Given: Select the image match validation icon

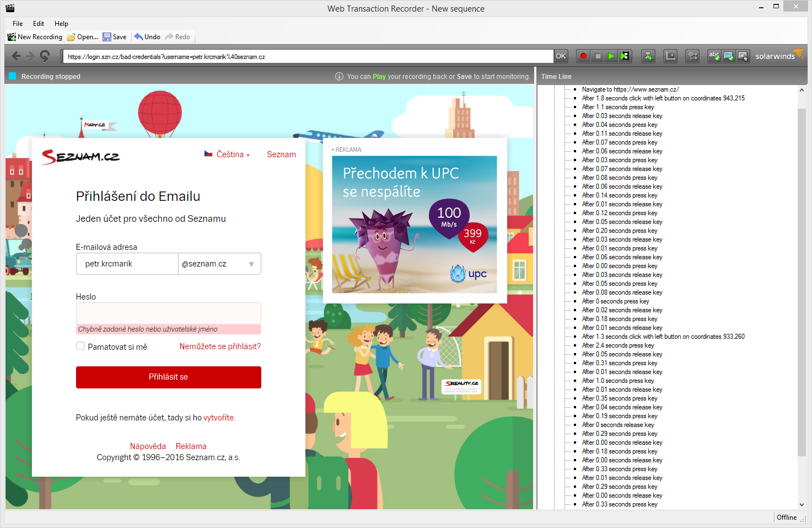Looking at the screenshot, I should pyautogui.click(x=729, y=56).
